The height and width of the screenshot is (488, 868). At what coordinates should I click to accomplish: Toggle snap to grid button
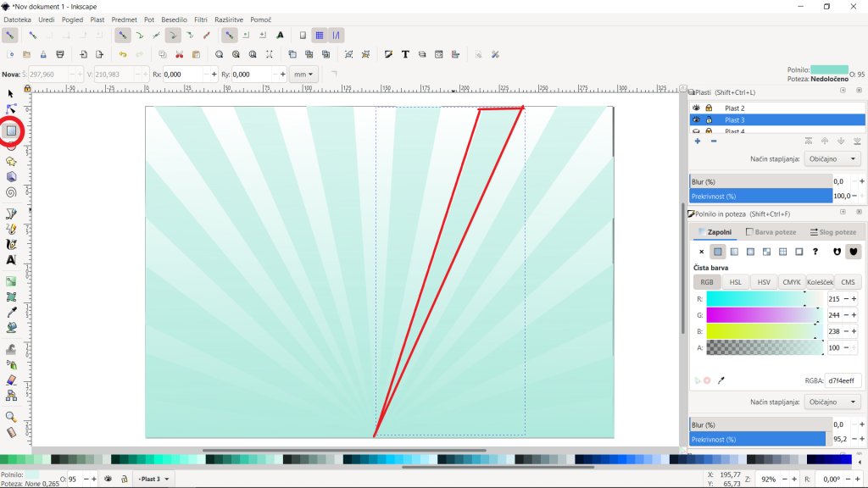coord(320,36)
